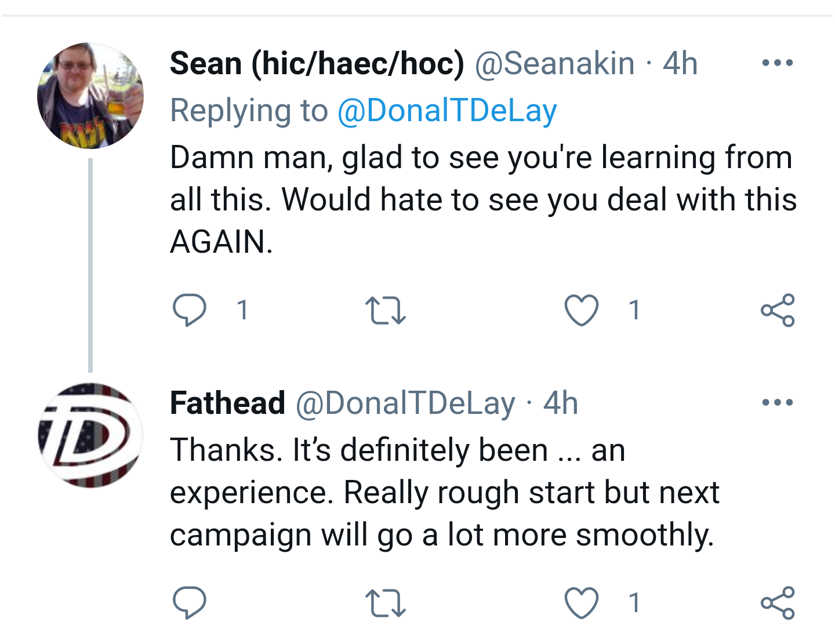The image size is (835, 644).
Task: Open Fathead's TD logo avatar
Action: pyautogui.click(x=90, y=435)
